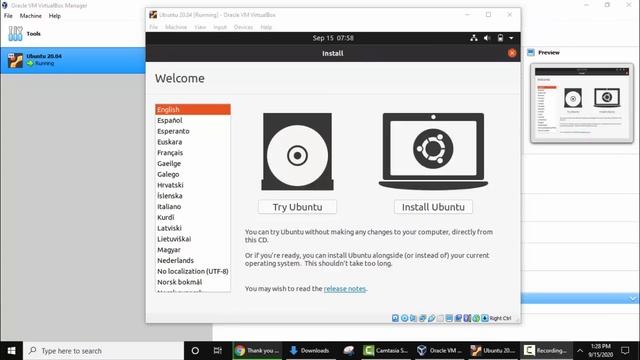
Task: Close the Install dialog with orange X
Action: 512,53
